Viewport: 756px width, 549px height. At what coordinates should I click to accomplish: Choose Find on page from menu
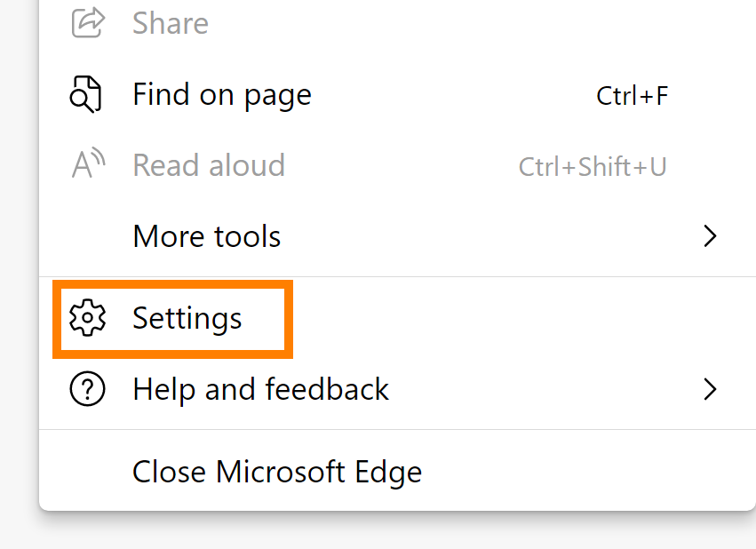click(x=222, y=94)
